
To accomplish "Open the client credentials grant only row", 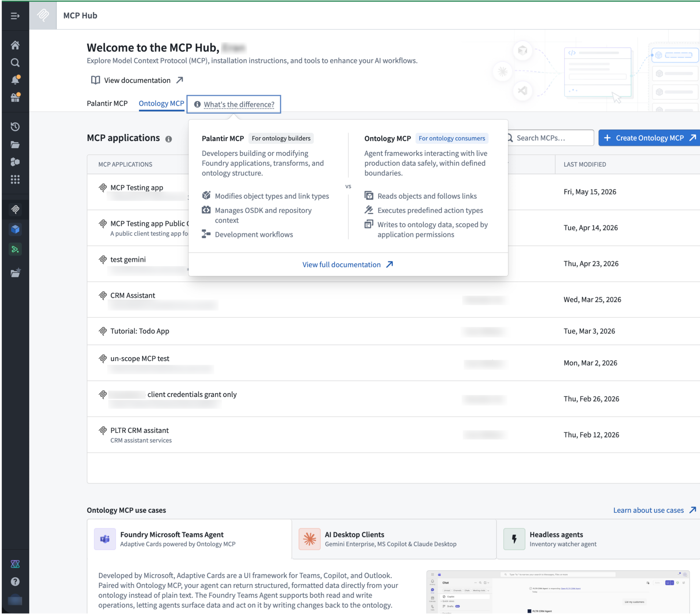I will (x=394, y=399).
